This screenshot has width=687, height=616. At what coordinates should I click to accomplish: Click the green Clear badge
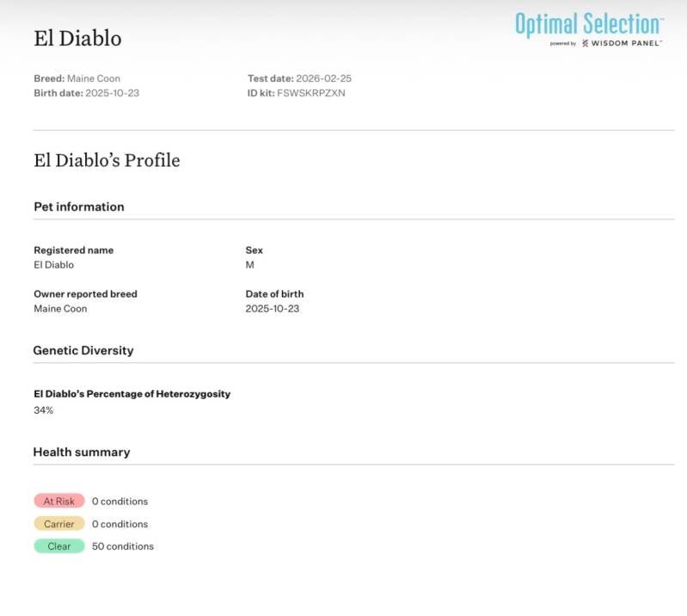(58, 545)
